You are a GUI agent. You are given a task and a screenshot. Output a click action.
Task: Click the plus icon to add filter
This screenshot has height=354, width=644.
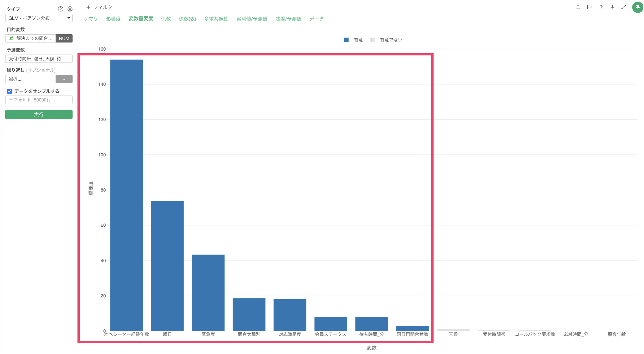pos(88,7)
